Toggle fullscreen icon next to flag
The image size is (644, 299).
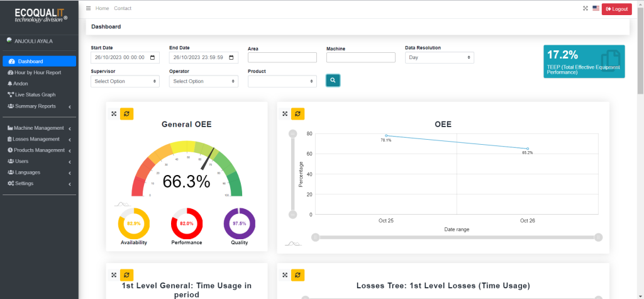click(x=586, y=9)
